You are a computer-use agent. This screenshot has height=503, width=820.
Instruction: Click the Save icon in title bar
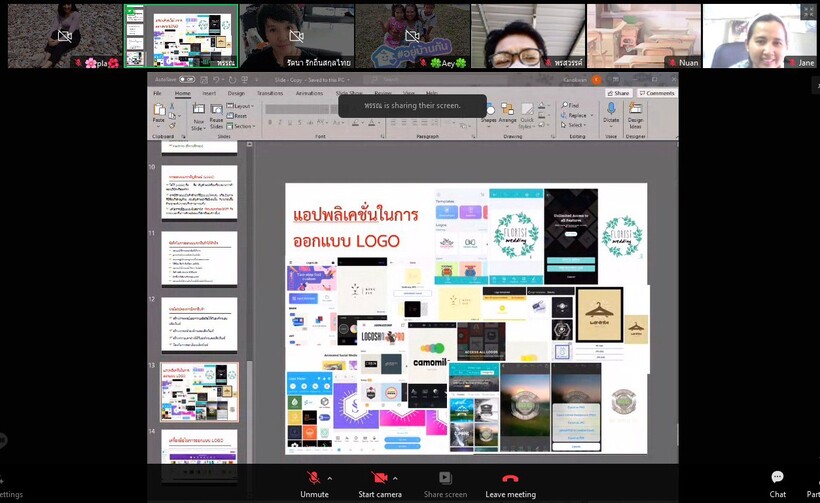click(203, 79)
